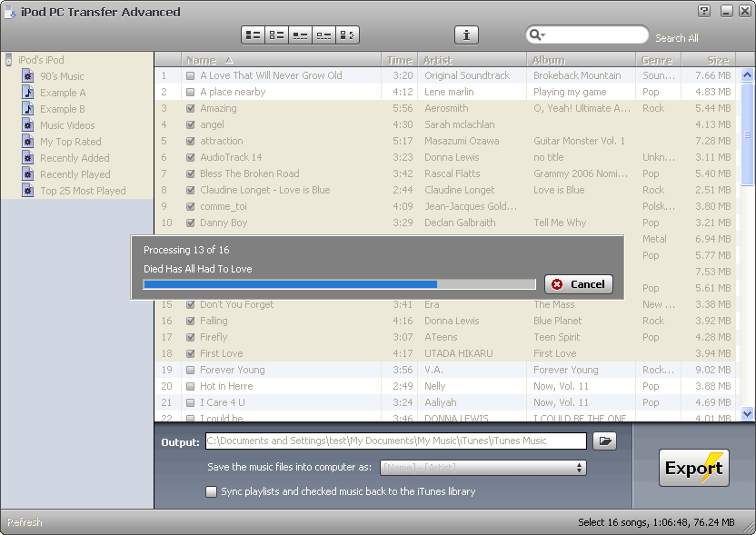Click the Don't You Forget song name
This screenshot has width=756, height=535.
tap(237, 304)
